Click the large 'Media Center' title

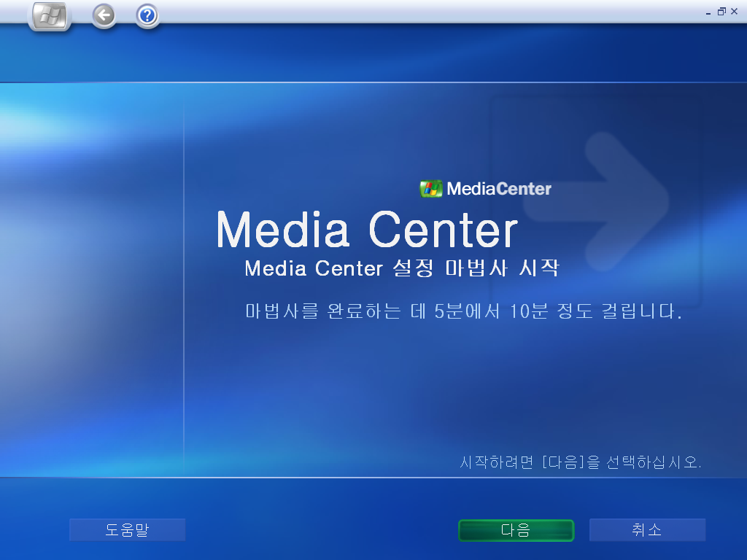pyautogui.click(x=367, y=230)
